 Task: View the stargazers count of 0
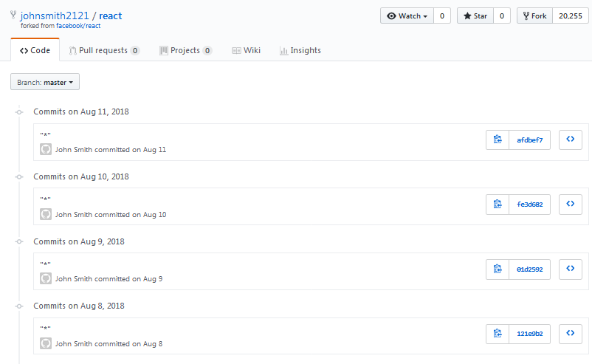coord(502,16)
